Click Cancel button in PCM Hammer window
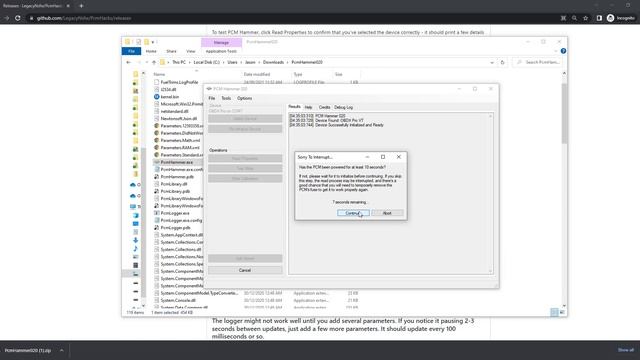 (245, 270)
